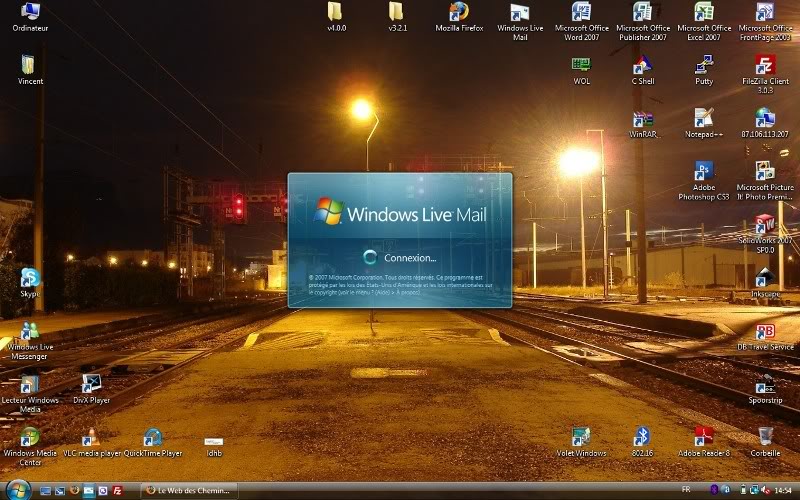Select the 87.106.113.207 shortcut icon
800x500 pixels.
(765, 123)
